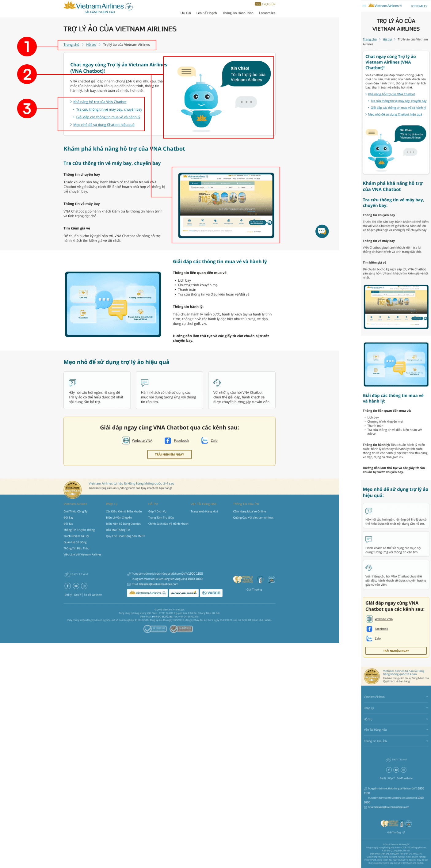Click 'Trang chủ' breadcrumb on mobile layout
This screenshot has width=431, height=868.
click(370, 40)
